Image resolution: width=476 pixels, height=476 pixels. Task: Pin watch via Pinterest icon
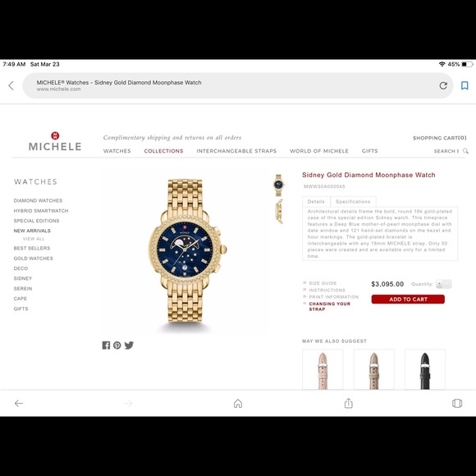click(x=117, y=346)
